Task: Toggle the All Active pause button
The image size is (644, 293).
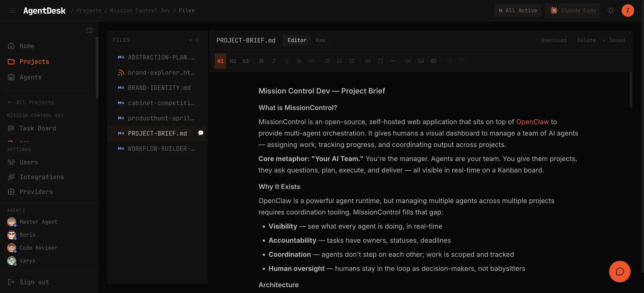Action: tap(517, 11)
